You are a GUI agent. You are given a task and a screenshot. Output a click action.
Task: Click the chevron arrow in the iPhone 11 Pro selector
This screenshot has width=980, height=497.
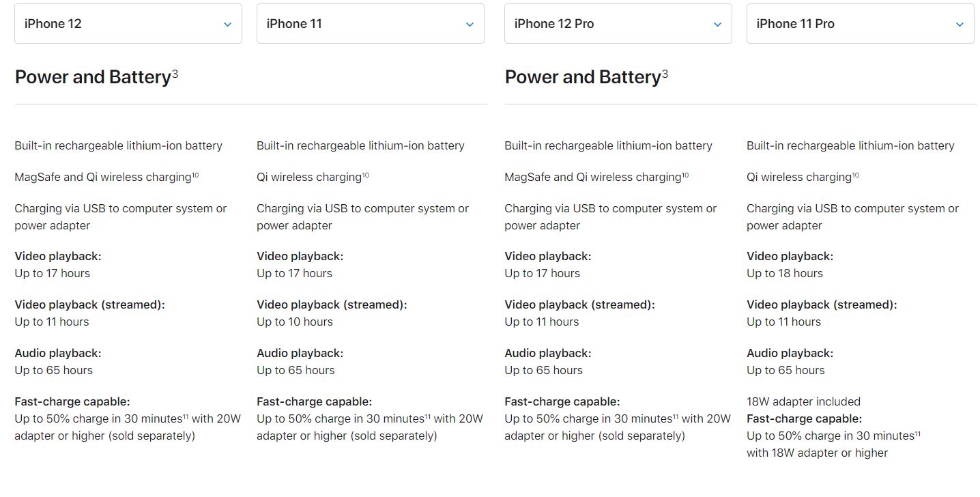click(960, 25)
